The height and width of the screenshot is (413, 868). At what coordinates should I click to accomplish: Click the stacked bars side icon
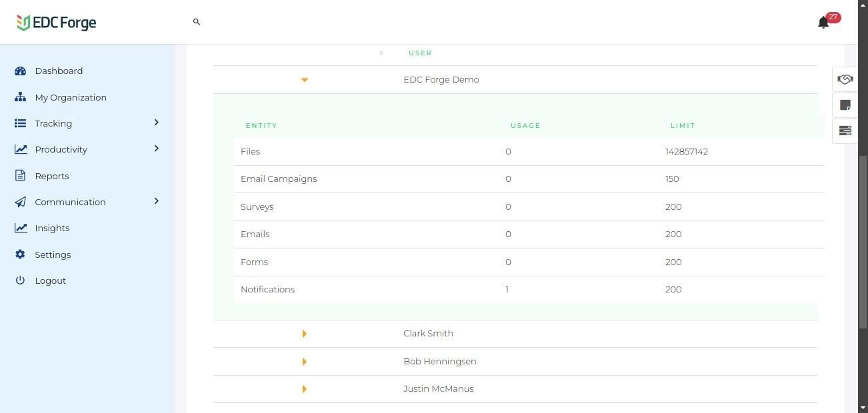(x=845, y=131)
